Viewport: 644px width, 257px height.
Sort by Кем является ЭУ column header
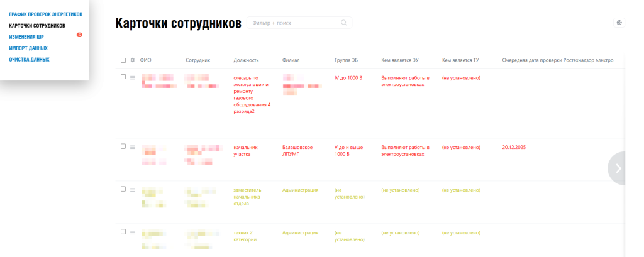click(x=400, y=60)
